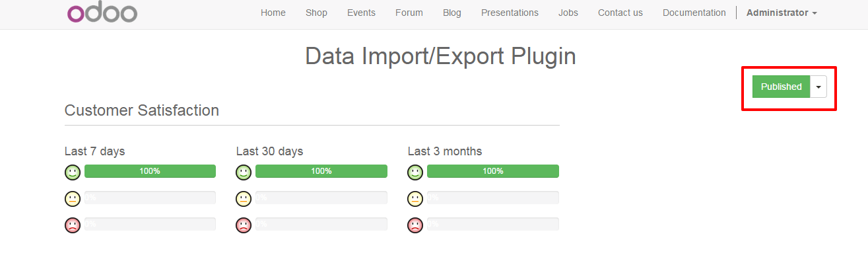The image size is (868, 265).
Task: Expand the caret next to Published
Action: click(818, 87)
